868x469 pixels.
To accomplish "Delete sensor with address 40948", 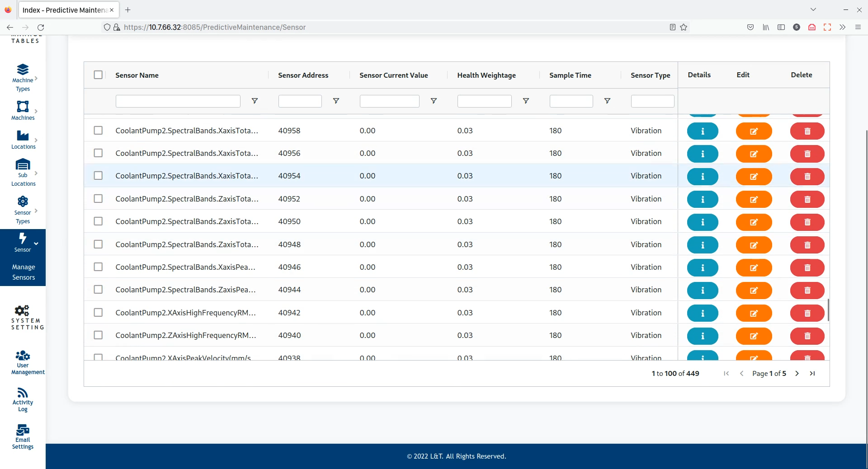I will pyautogui.click(x=807, y=245).
